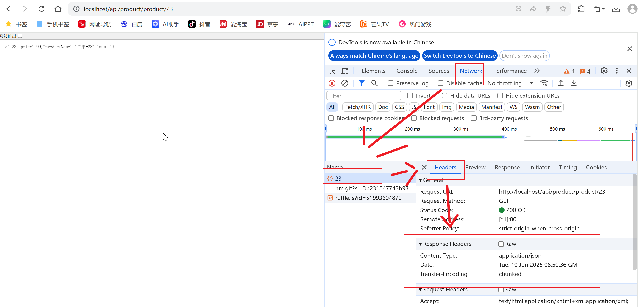Viewport: 644px width, 307px height.
Task: Enable the Preserve log checkbox
Action: (391, 83)
